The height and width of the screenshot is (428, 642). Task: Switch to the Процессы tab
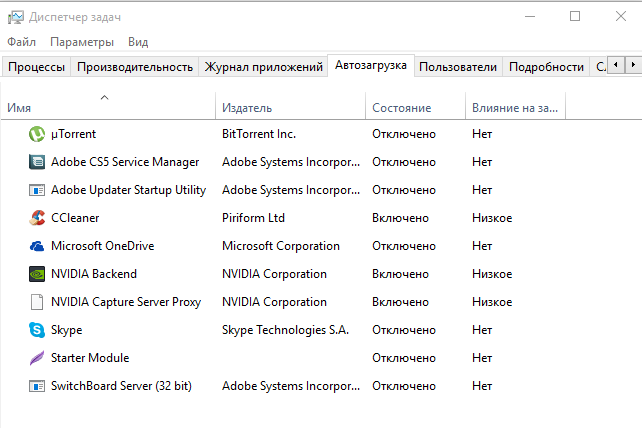click(36, 67)
